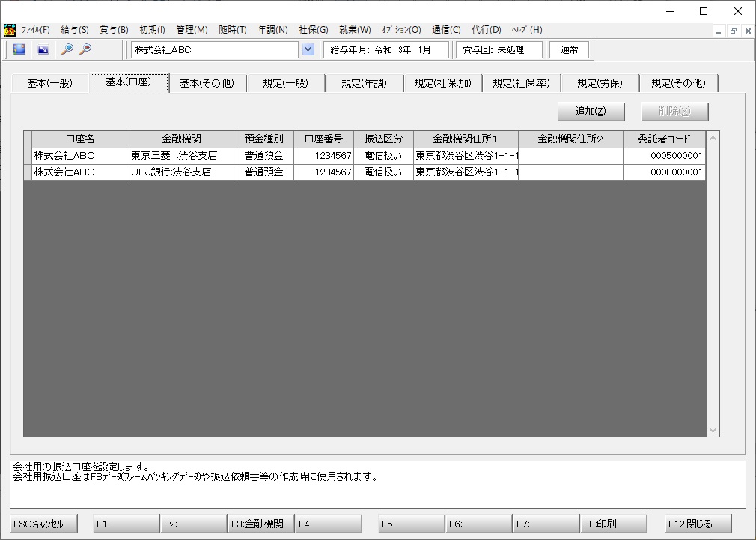Click the row selector of UFJ銀行 row
The image size is (756, 540).
coord(28,172)
